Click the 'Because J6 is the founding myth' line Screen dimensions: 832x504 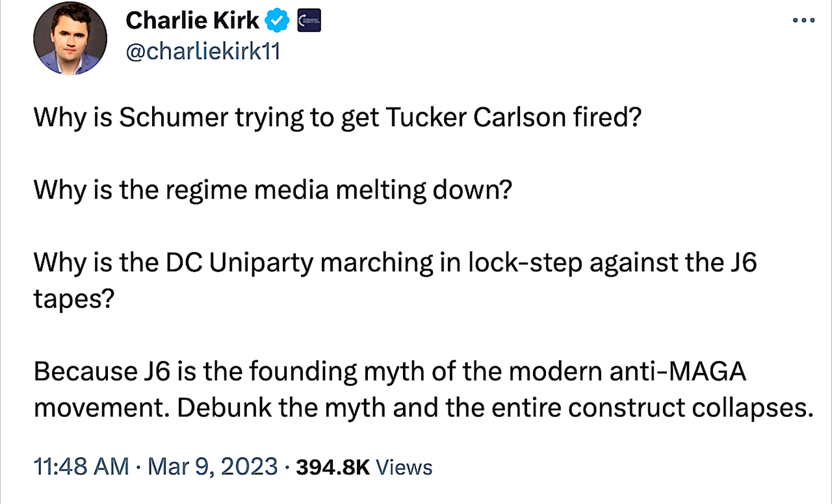[x=390, y=373]
